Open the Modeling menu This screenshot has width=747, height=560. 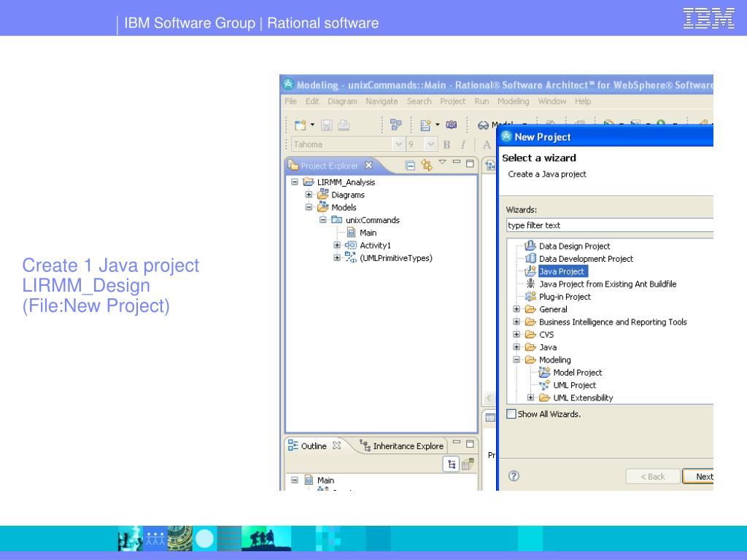coord(513,101)
